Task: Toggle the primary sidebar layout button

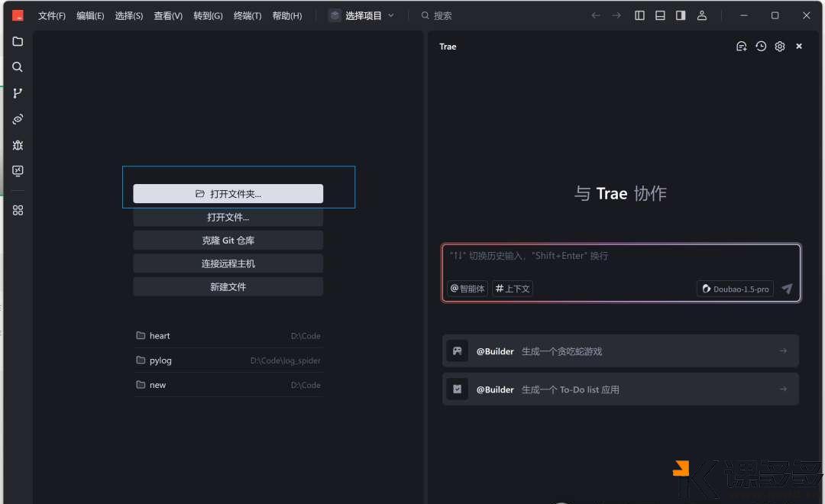Action: click(639, 15)
